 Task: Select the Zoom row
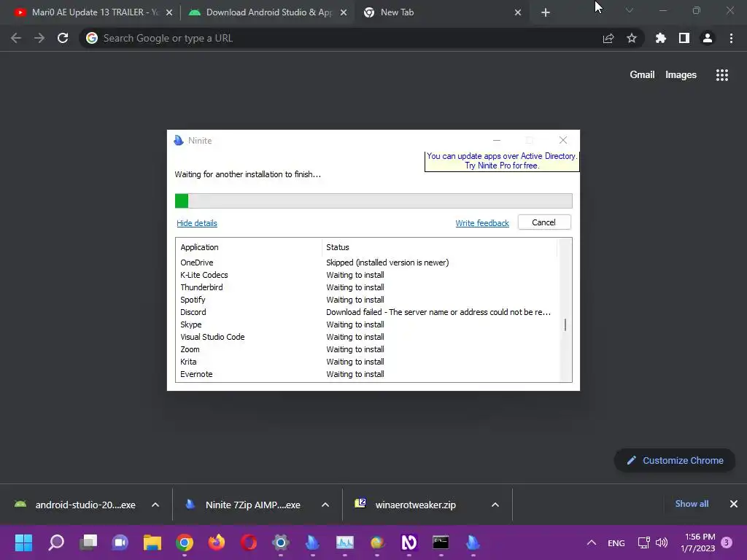(x=367, y=349)
